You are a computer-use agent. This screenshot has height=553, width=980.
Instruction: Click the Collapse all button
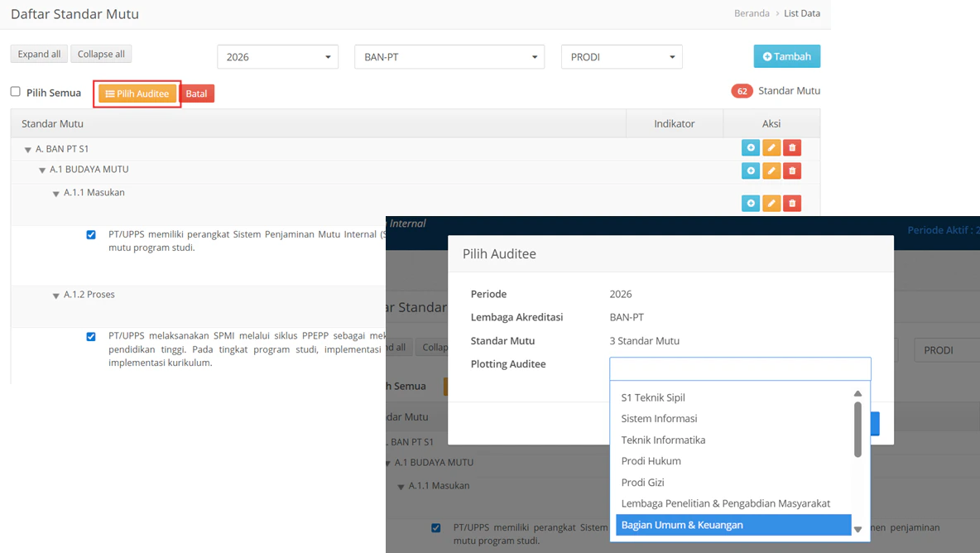pyautogui.click(x=101, y=54)
